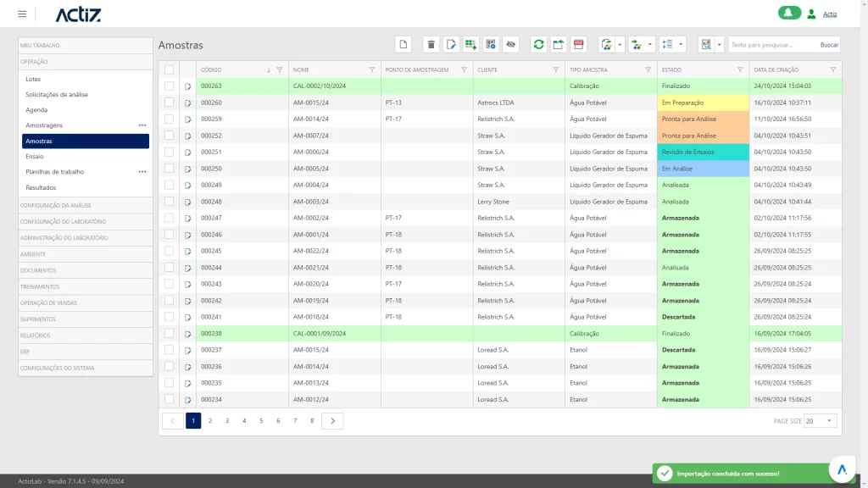The height and width of the screenshot is (488, 868).
Task: Expand the Amostragens options ellipsis
Action: [142, 125]
